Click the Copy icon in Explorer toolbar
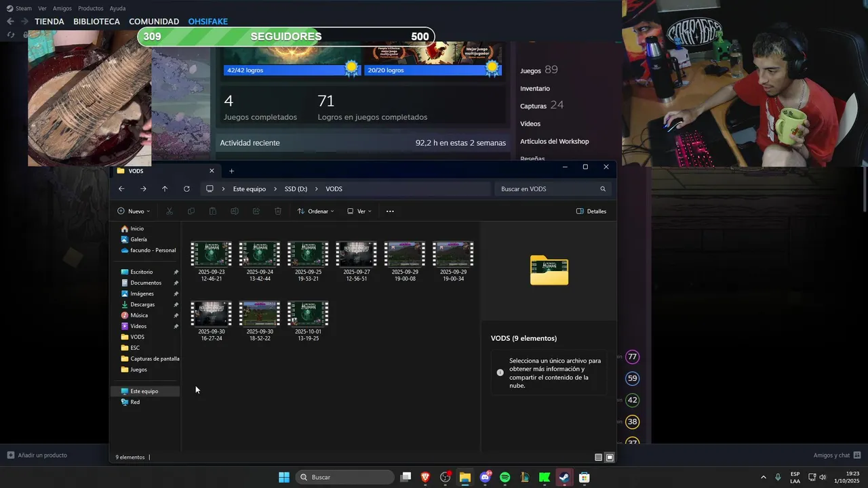The width and height of the screenshot is (868, 488). point(191,211)
